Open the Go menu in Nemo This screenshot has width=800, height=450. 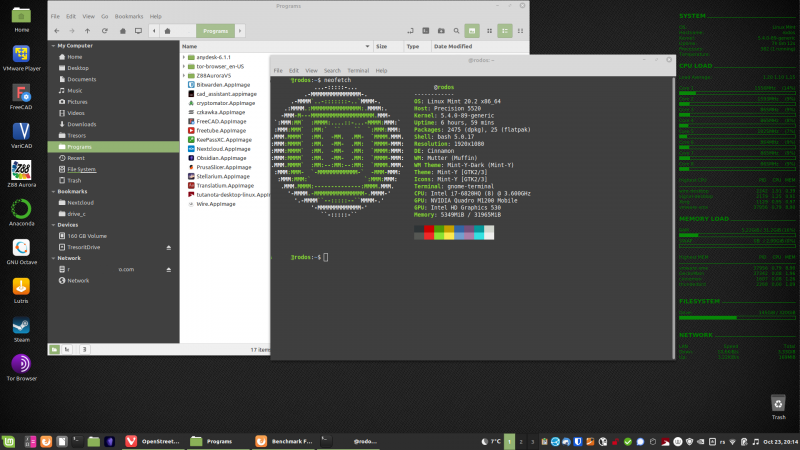(105, 16)
